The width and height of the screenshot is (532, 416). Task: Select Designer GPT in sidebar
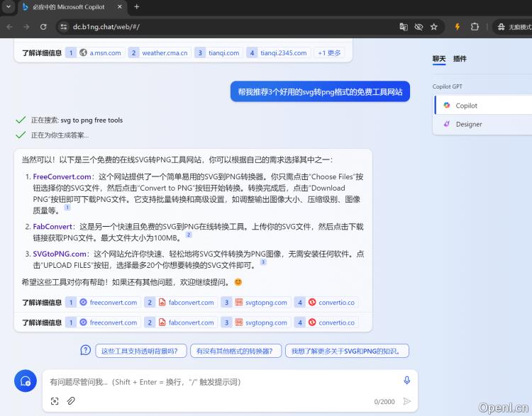(483, 124)
